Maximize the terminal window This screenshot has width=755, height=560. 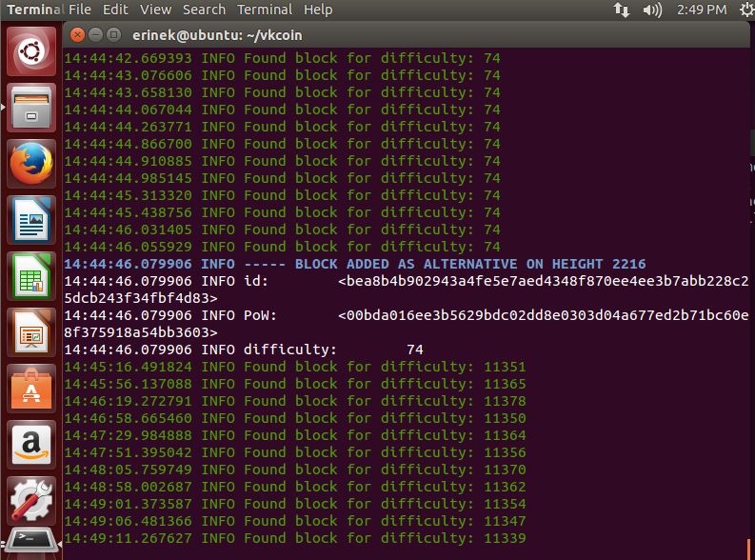point(113,34)
